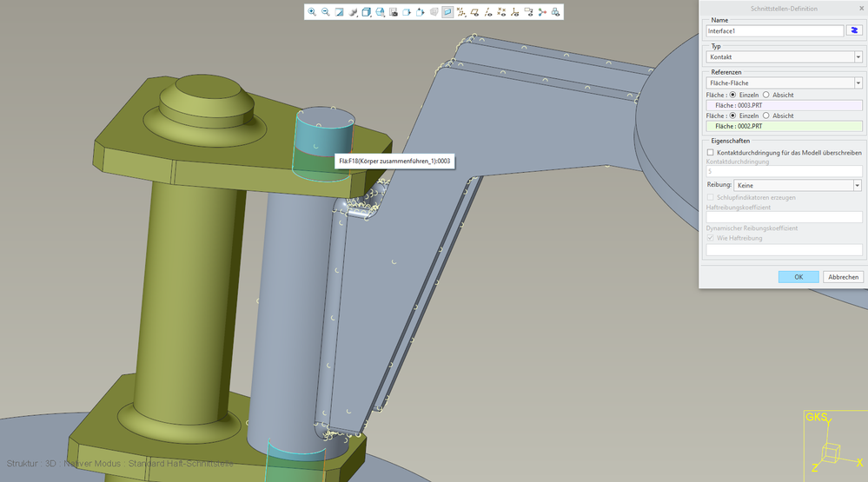Click the refit view icon
The width and height of the screenshot is (868, 482).
coord(340,12)
